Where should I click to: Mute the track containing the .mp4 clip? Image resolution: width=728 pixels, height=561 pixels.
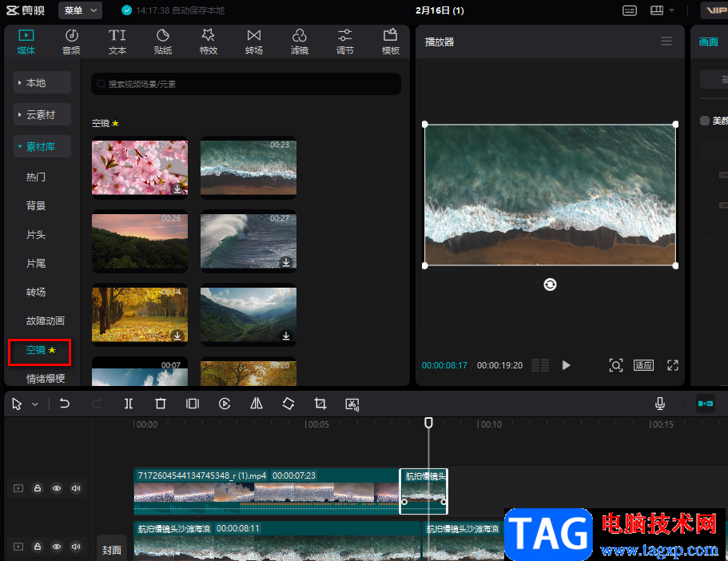coord(76,488)
